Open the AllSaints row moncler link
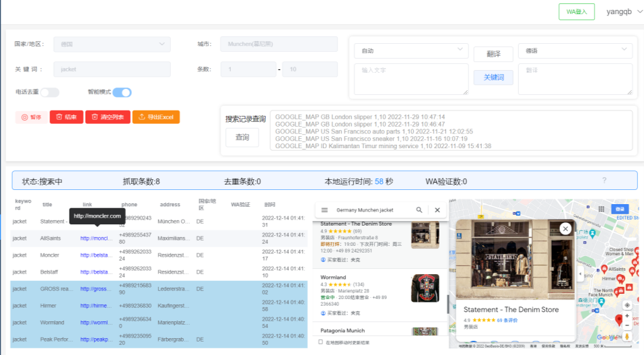This screenshot has width=644, height=355. pos(96,238)
